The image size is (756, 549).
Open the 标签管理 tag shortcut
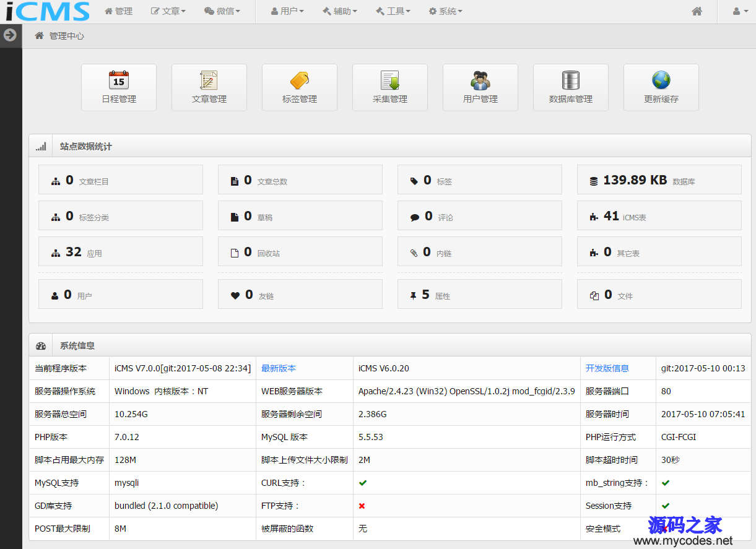click(300, 87)
